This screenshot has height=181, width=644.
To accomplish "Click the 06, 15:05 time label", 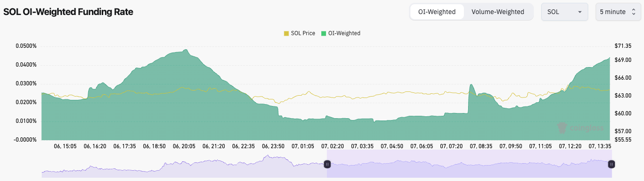I will tap(65, 146).
